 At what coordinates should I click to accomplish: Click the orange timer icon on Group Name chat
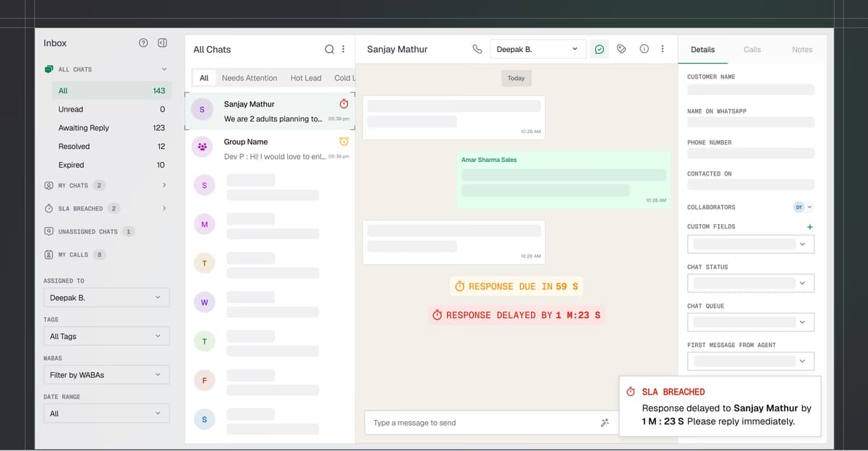coord(344,141)
